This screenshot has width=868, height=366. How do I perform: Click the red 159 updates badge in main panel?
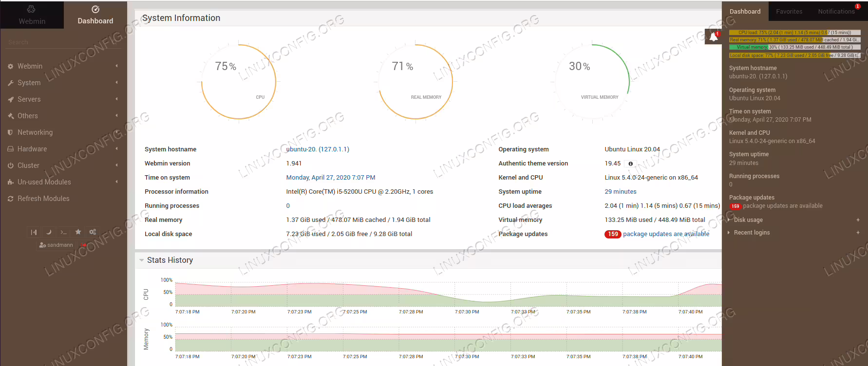point(613,234)
